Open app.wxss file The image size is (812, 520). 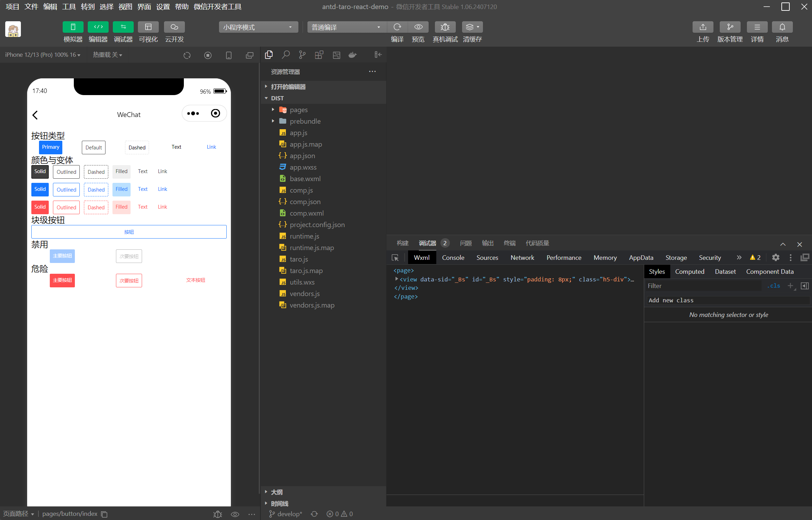coord(323,167)
